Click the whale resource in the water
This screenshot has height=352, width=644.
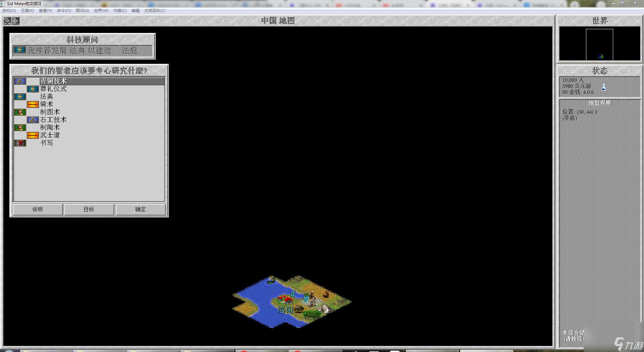[x=271, y=280]
